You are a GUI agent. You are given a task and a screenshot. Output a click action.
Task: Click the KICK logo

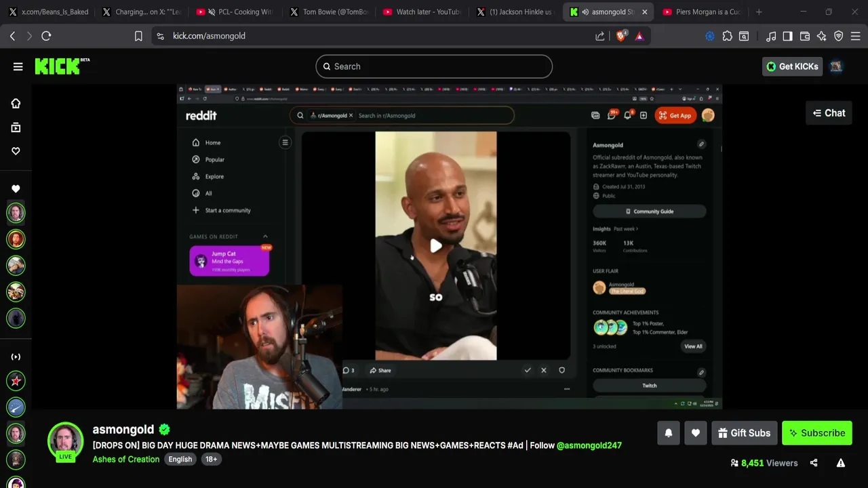(x=62, y=66)
